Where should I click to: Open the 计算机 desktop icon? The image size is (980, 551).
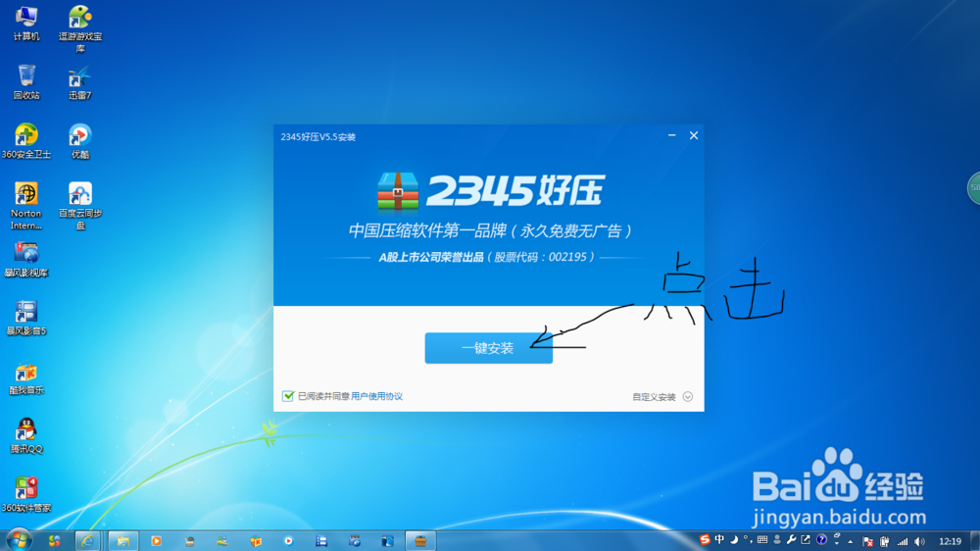(x=26, y=24)
